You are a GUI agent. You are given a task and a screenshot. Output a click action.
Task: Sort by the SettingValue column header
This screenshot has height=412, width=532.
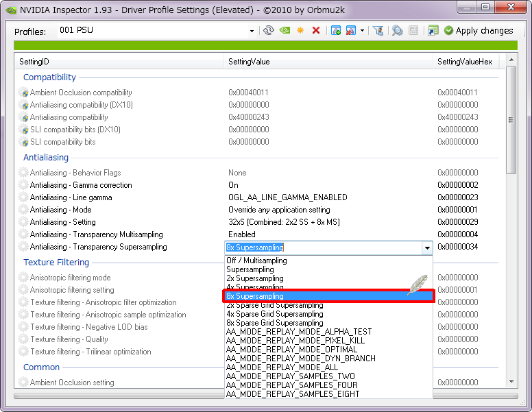click(x=328, y=62)
